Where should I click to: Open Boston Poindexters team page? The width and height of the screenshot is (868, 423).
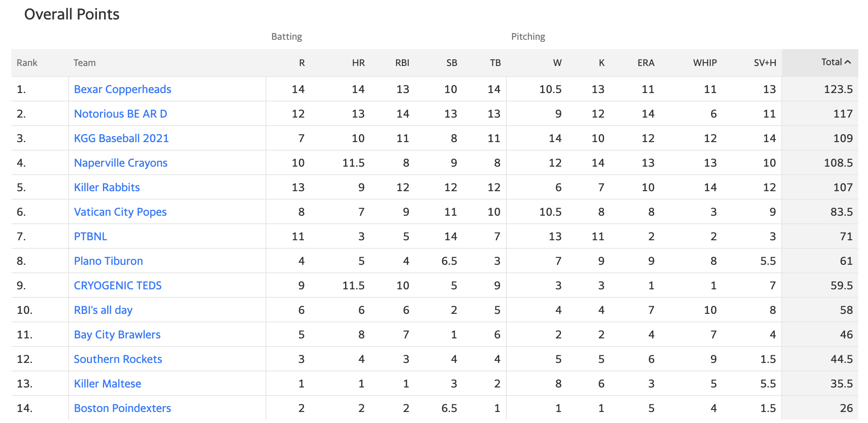coord(122,408)
